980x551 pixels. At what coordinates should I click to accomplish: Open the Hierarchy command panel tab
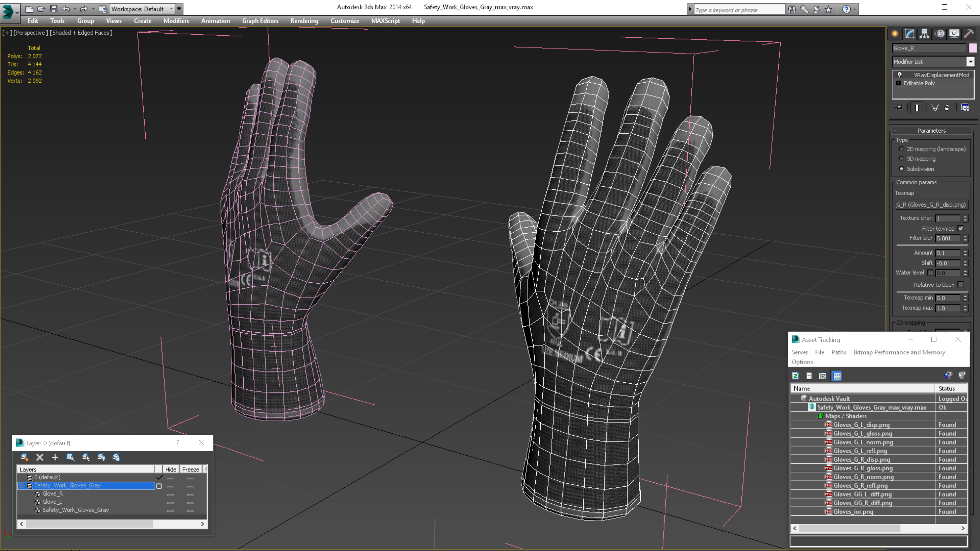(x=925, y=33)
